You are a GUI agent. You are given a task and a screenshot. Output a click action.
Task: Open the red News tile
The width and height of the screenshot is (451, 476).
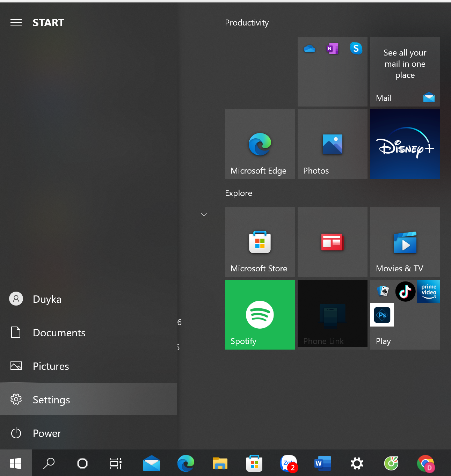coord(333,242)
